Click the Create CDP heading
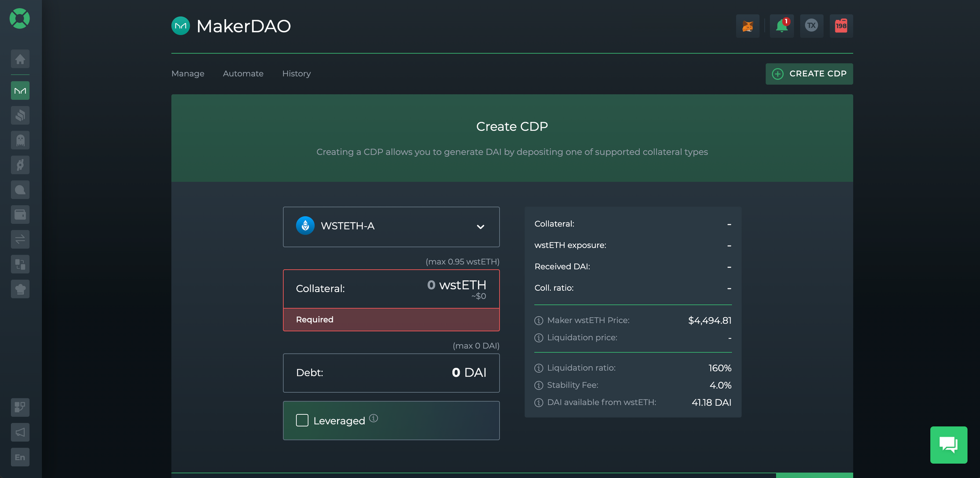Image resolution: width=980 pixels, height=478 pixels. (512, 126)
